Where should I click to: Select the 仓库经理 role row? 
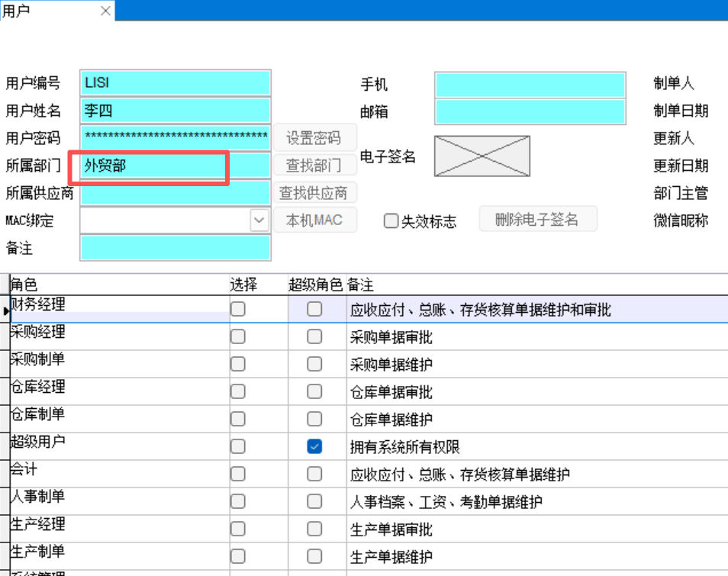click(118, 391)
